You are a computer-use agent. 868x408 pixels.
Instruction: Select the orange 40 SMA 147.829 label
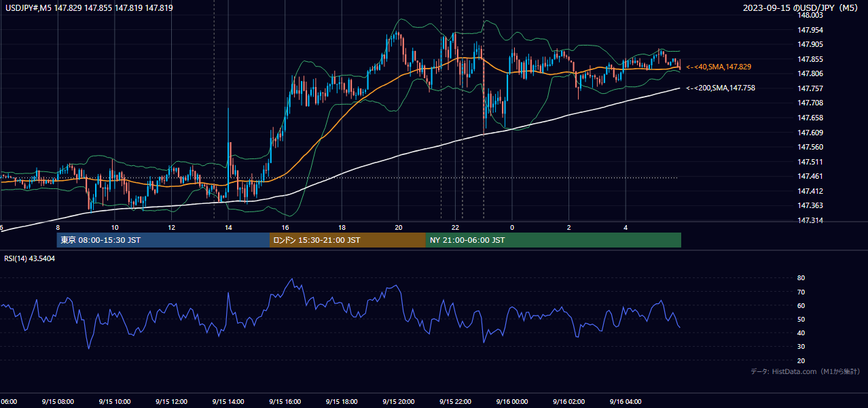[718, 67]
